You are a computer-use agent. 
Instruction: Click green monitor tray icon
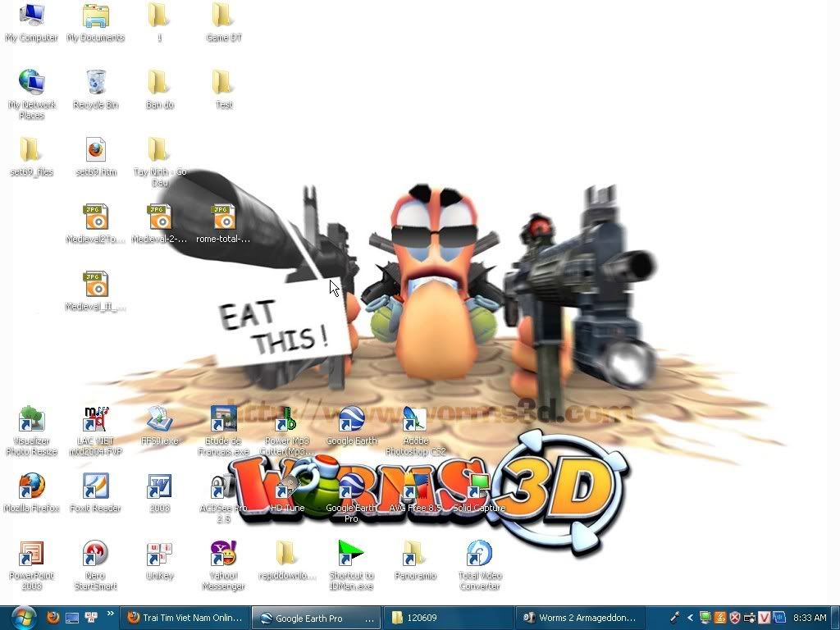click(x=705, y=618)
